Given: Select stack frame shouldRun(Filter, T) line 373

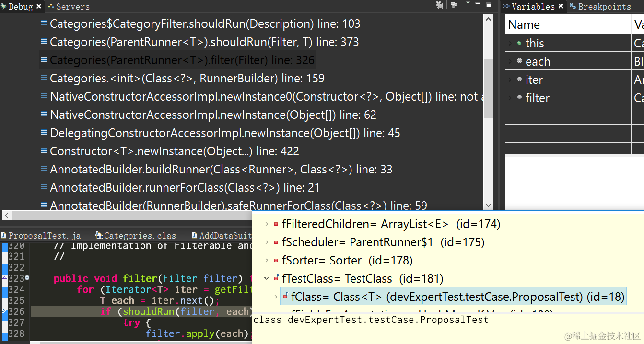Looking at the screenshot, I should (x=204, y=42).
